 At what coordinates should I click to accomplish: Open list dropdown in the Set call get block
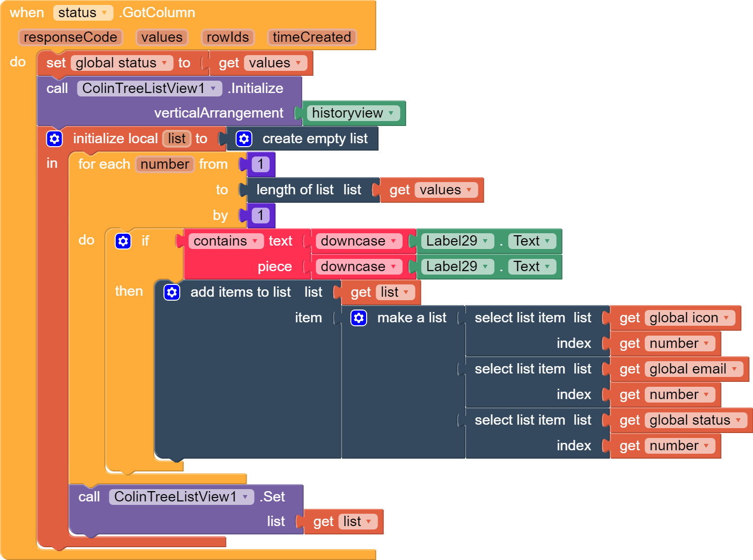pyautogui.click(x=358, y=522)
